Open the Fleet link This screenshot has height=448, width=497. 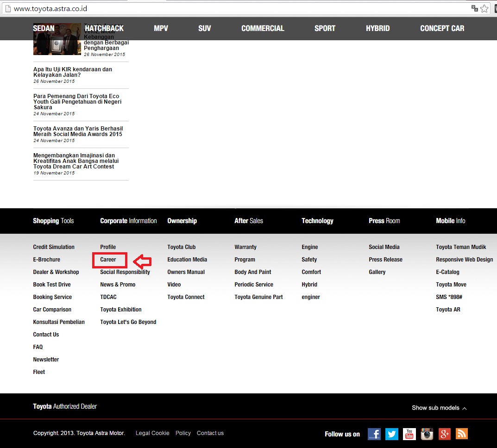(39, 372)
